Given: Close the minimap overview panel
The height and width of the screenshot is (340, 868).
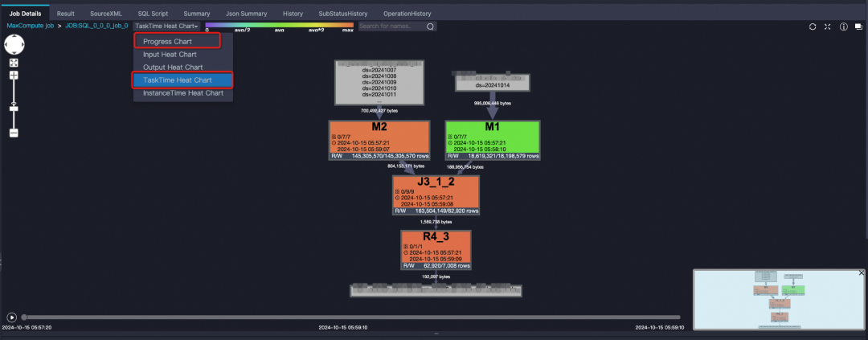Looking at the screenshot, I should 861,273.
